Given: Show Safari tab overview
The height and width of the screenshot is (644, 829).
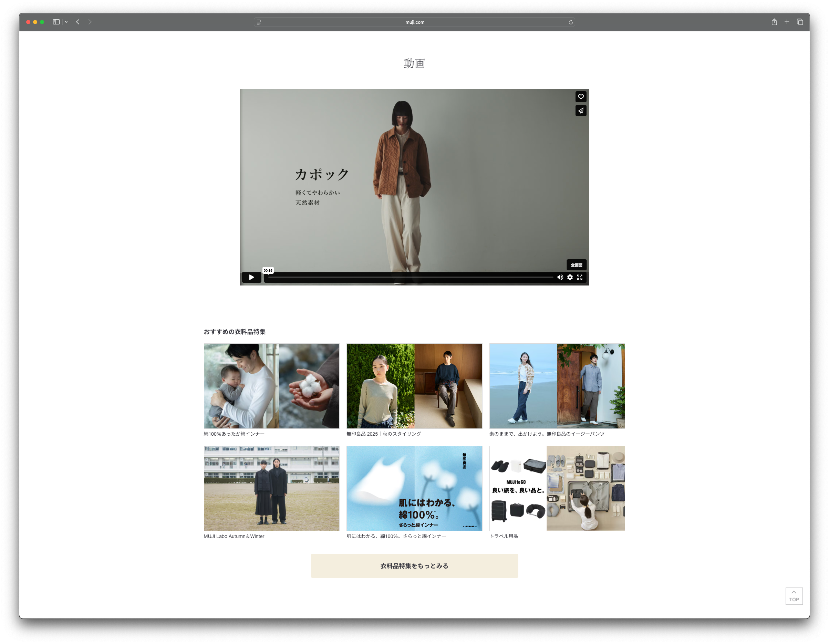Looking at the screenshot, I should point(800,22).
